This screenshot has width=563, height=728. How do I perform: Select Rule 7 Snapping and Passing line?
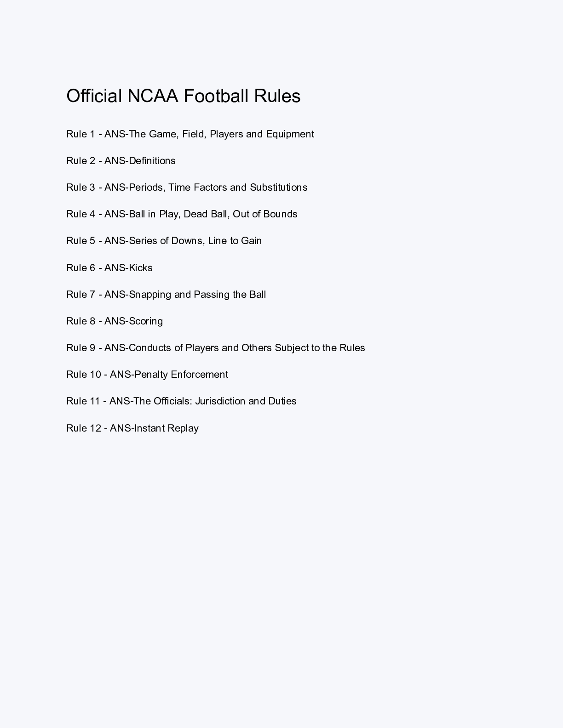pos(166,295)
